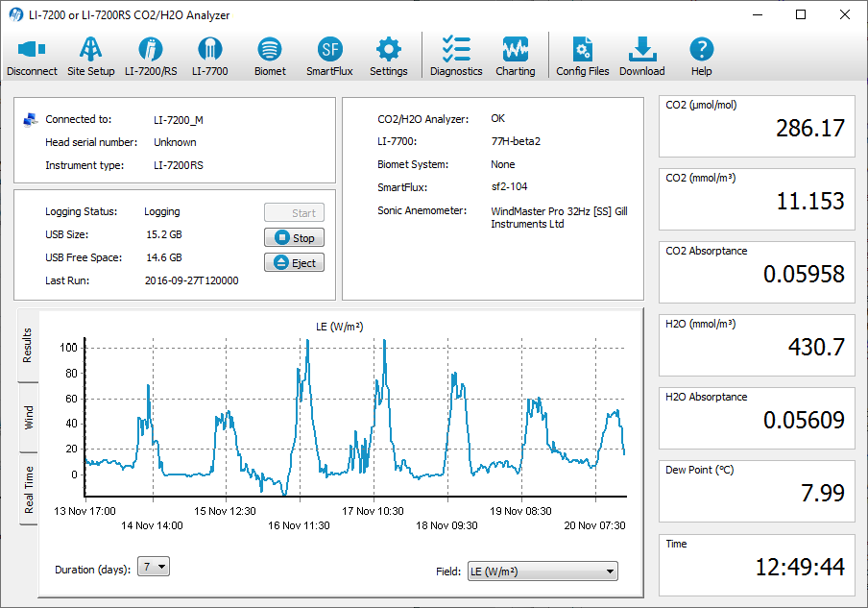Viewport: 868px width, 608px height.
Task: Stop logging with the Stop button
Action: [x=294, y=237]
